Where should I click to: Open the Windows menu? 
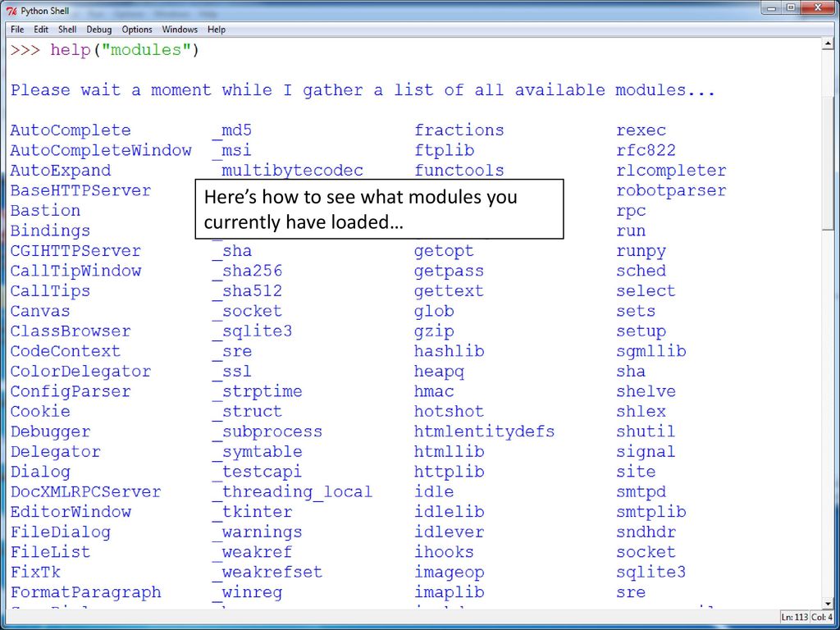click(180, 30)
